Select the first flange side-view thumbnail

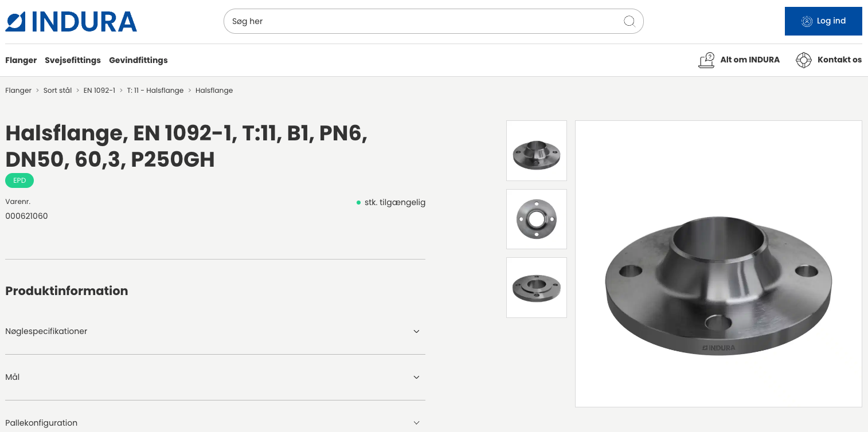tap(537, 151)
